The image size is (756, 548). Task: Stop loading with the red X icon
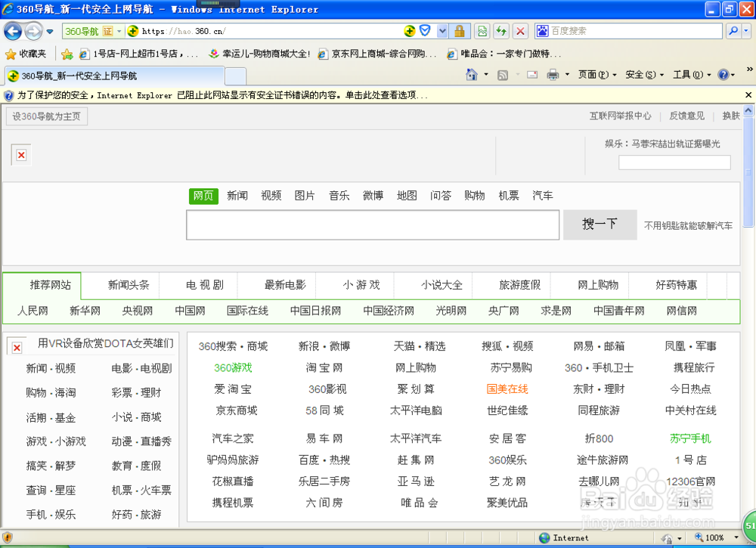[x=520, y=31]
